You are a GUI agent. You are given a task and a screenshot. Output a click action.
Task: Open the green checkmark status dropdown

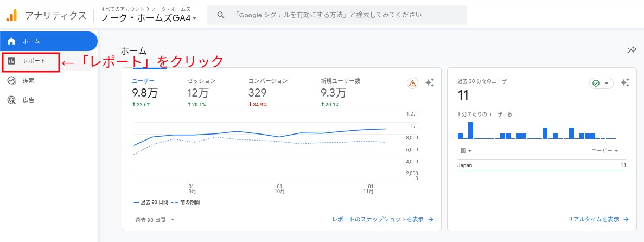(x=601, y=83)
